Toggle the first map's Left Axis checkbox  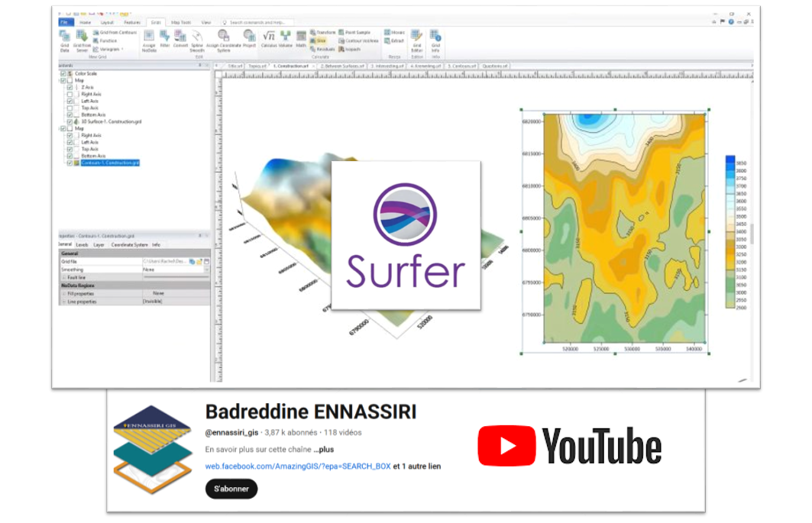coord(70,101)
